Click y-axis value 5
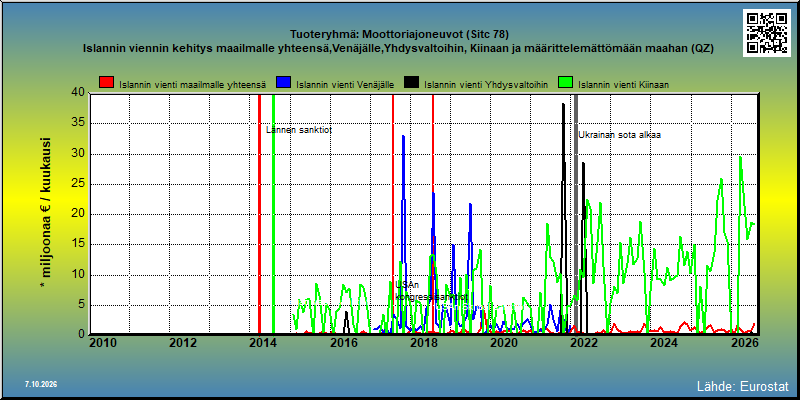Screen dimensions: 800x400 [x=81, y=305]
